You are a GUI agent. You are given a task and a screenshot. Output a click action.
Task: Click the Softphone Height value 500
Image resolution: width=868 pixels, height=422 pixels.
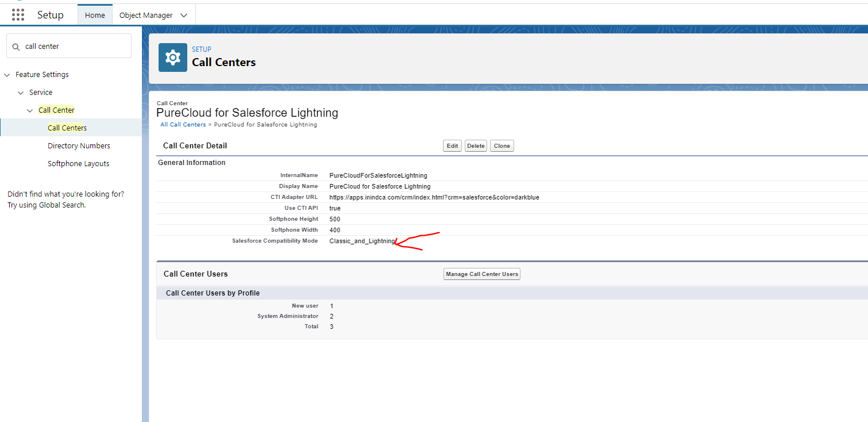[x=335, y=219]
